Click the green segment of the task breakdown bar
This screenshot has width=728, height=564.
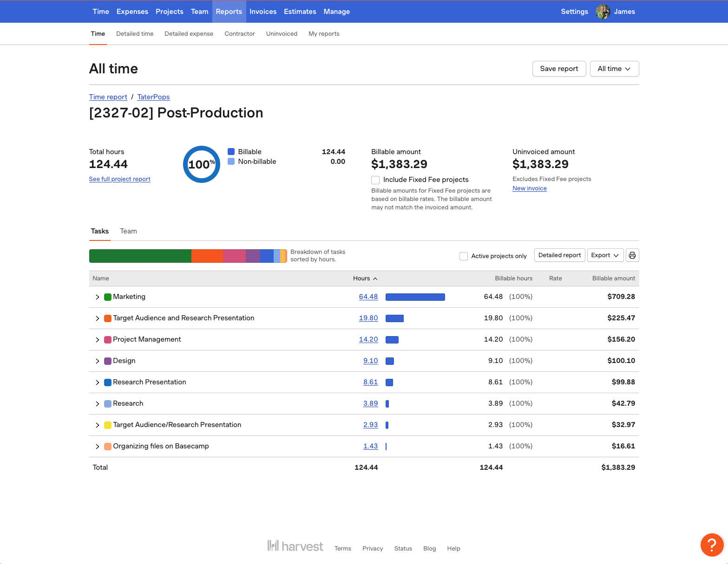[x=140, y=256]
